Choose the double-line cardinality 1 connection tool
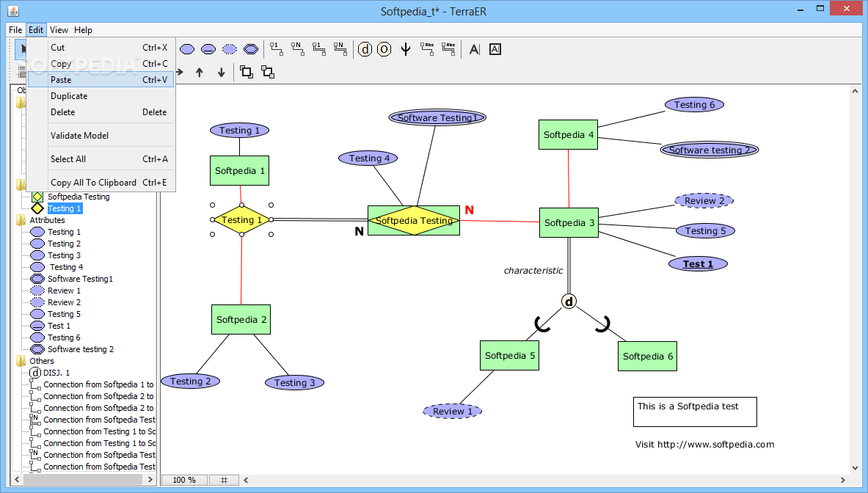 (x=319, y=49)
